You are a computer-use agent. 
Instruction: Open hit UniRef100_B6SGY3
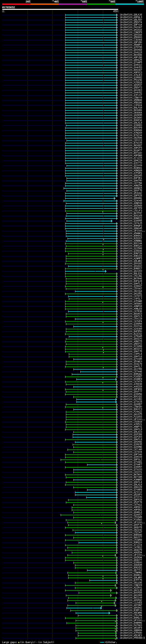131,349
